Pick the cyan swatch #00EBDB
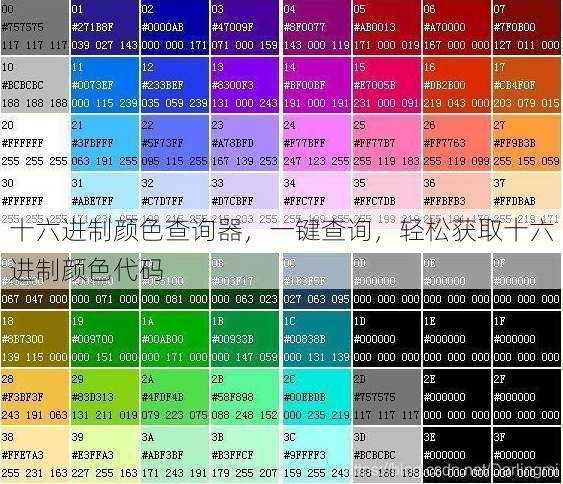Viewport: 563px width, 484px height. coord(316,397)
